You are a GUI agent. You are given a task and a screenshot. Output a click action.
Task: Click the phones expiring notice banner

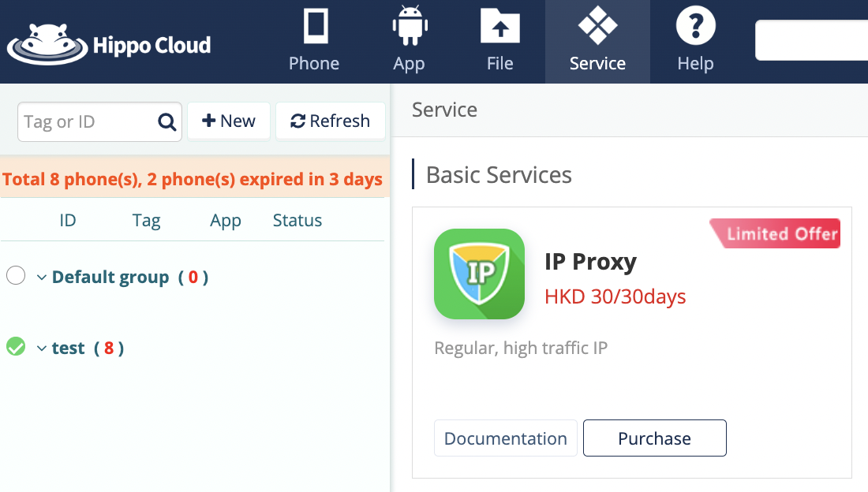pos(194,179)
